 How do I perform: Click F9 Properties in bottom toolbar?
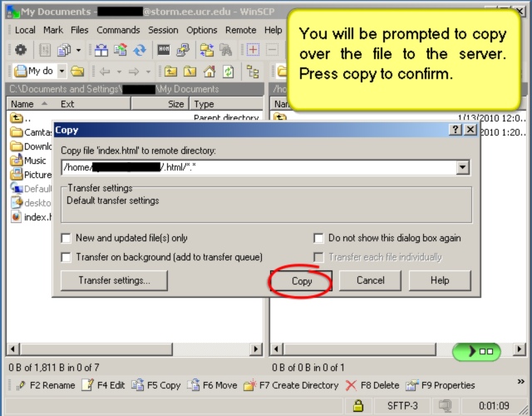click(x=441, y=385)
